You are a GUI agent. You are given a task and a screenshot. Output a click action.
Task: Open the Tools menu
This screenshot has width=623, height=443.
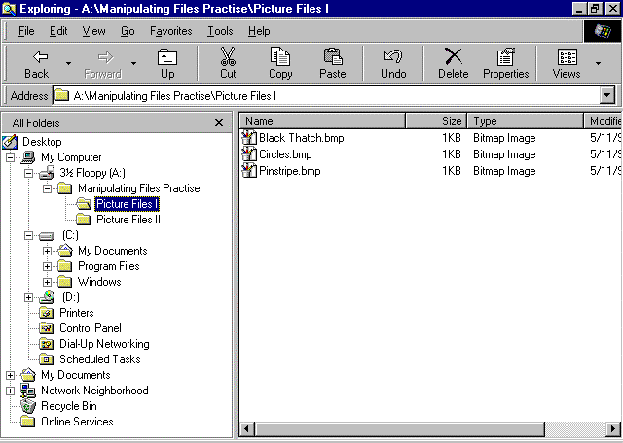219,31
